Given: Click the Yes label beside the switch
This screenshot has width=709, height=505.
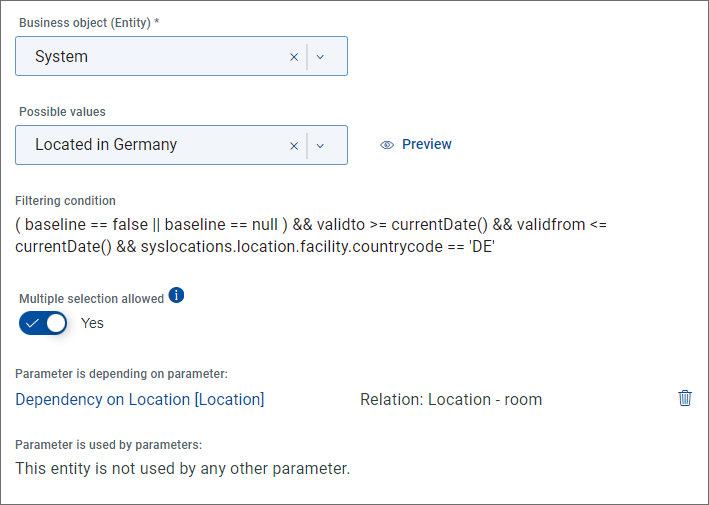Looking at the screenshot, I should click(x=92, y=323).
